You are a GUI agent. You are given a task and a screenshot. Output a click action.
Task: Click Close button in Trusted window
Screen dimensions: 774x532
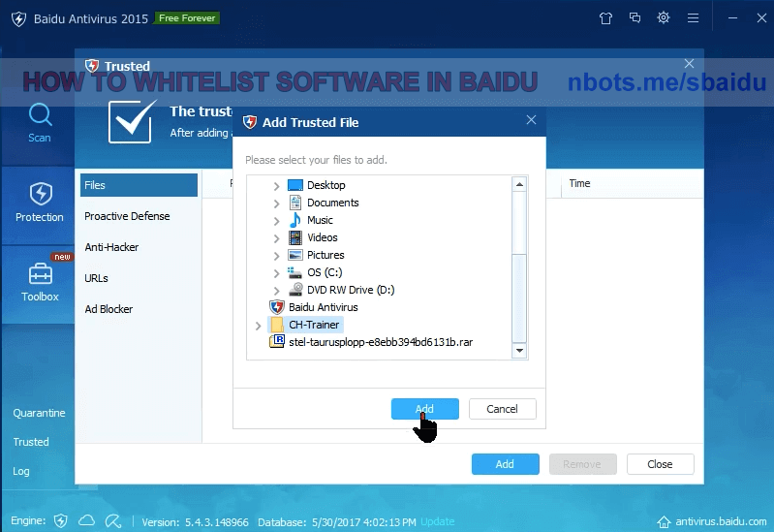[x=661, y=464]
